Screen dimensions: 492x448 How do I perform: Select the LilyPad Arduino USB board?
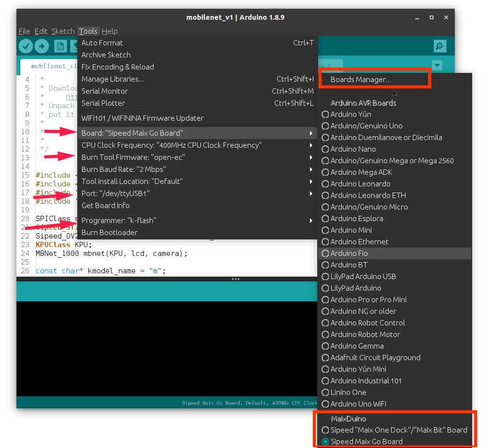click(x=395, y=277)
